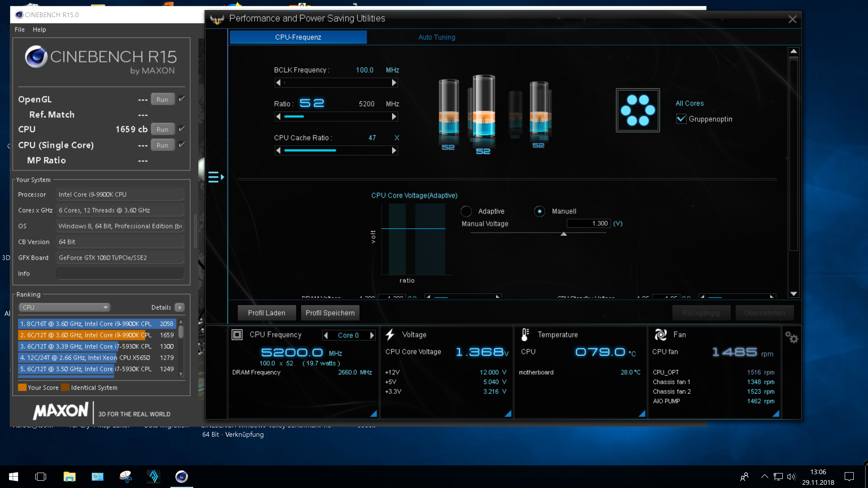Open the Ranking CPU dropdown
The image size is (868, 488).
pyautogui.click(x=64, y=307)
